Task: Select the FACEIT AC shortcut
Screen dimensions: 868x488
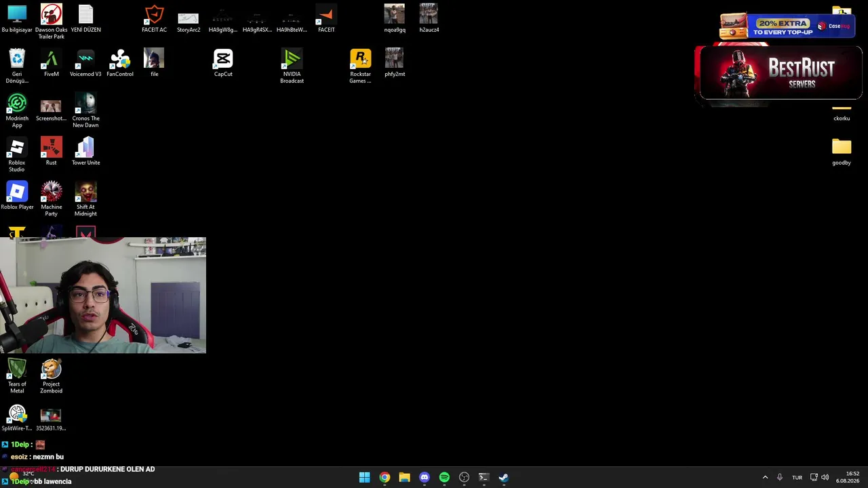Action: [x=154, y=18]
